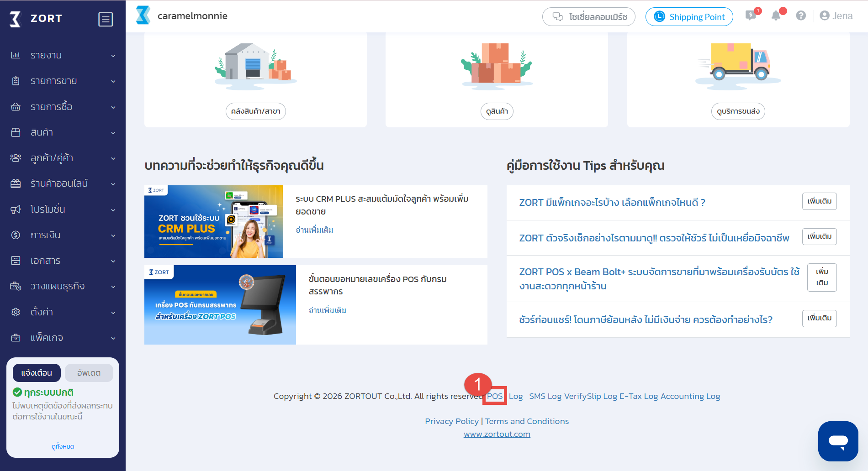Viewport: 868px width, 471px height.
Task: Open the blue live chat widget
Action: pyautogui.click(x=838, y=441)
